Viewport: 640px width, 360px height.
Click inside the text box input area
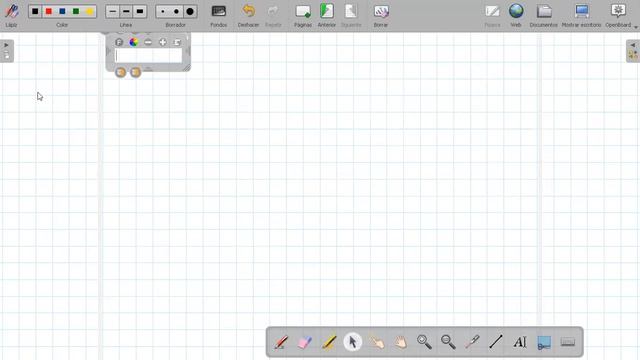[149, 56]
